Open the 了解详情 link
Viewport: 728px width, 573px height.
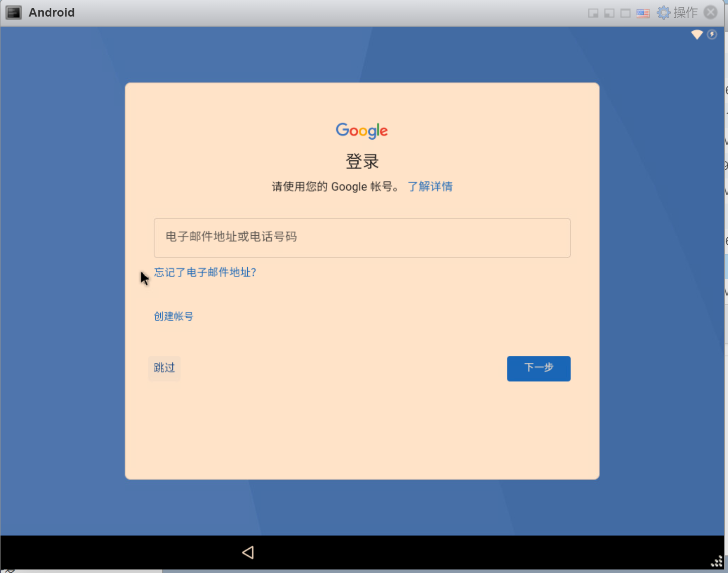[430, 186]
